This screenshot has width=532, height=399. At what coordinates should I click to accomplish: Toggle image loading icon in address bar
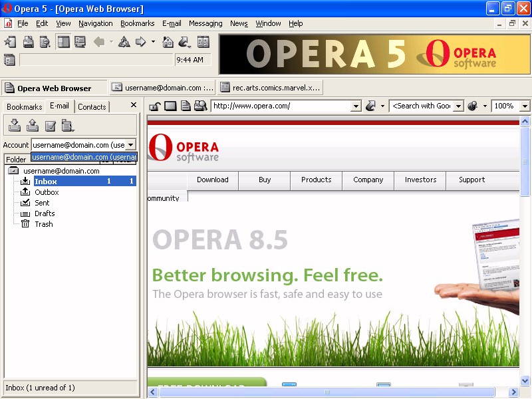coord(170,106)
